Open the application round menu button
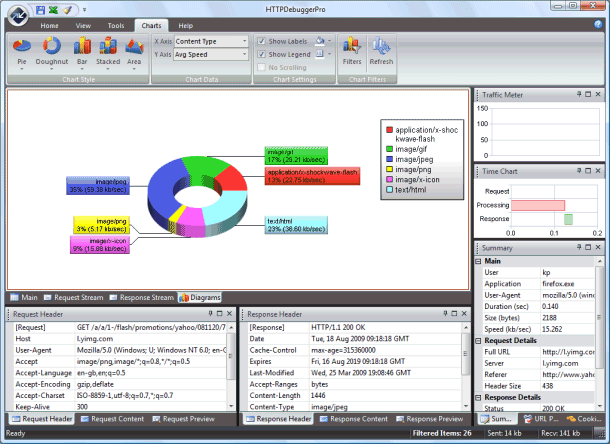The height and width of the screenshot is (444, 610). click(18, 15)
